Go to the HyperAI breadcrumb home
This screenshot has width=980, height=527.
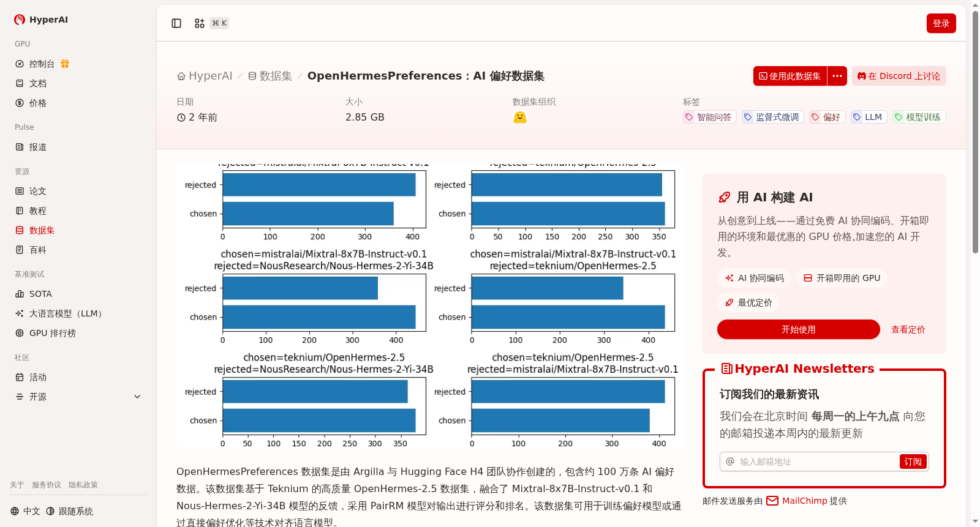point(205,76)
